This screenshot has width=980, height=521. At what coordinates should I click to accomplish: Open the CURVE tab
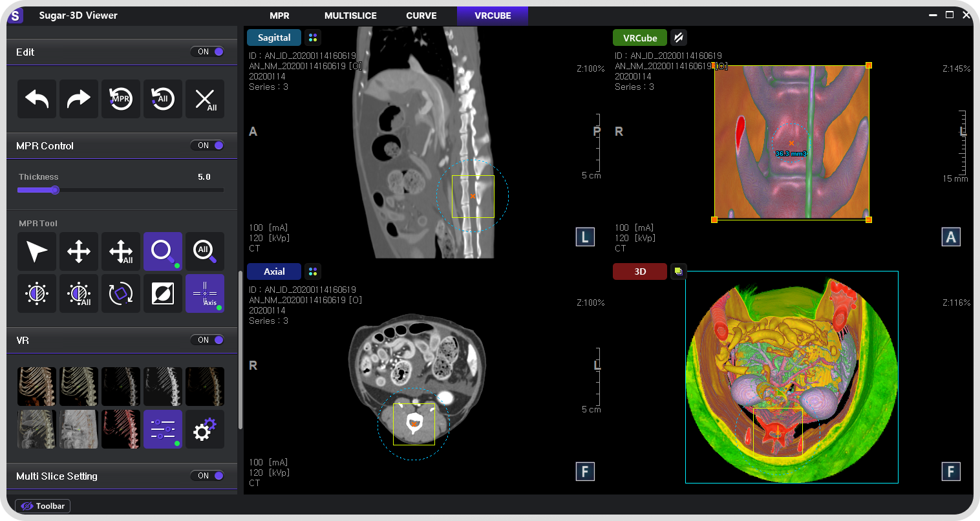coord(421,16)
